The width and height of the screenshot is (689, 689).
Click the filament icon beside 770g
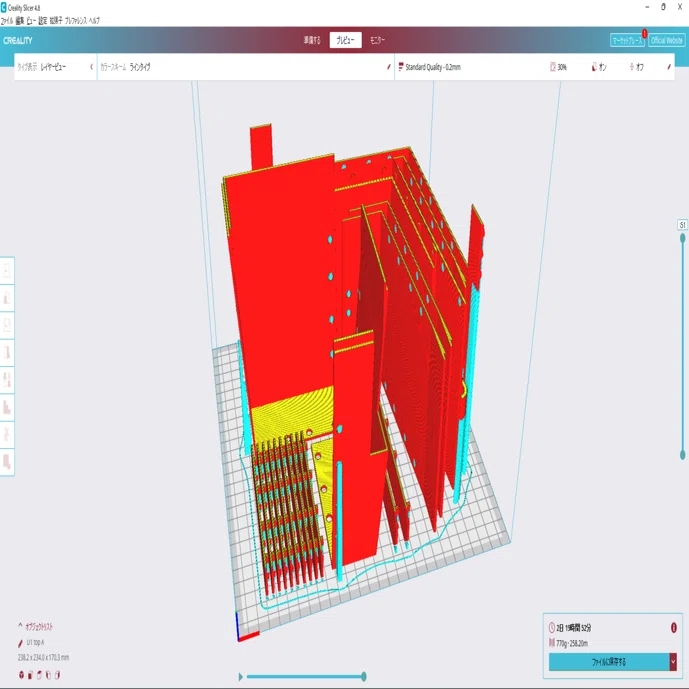552,643
